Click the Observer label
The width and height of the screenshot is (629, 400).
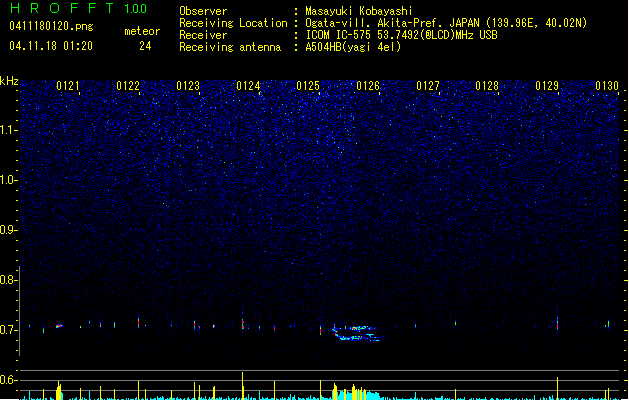tap(203, 11)
